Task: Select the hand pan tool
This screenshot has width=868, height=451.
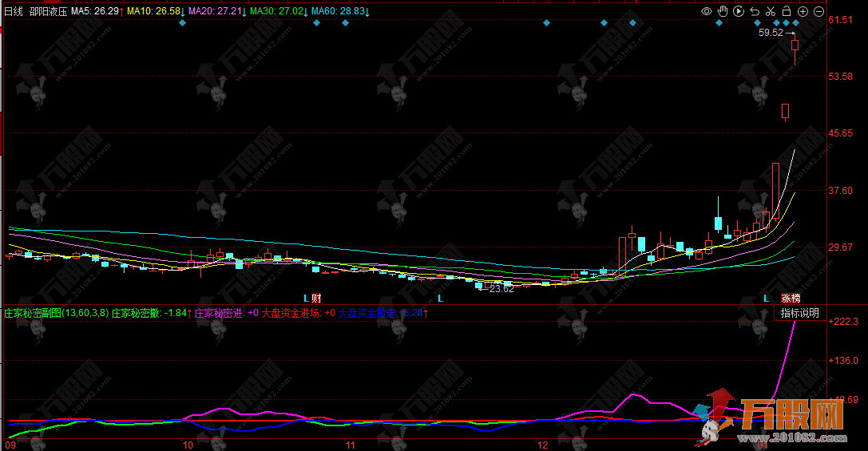Action: pyautogui.click(x=722, y=11)
